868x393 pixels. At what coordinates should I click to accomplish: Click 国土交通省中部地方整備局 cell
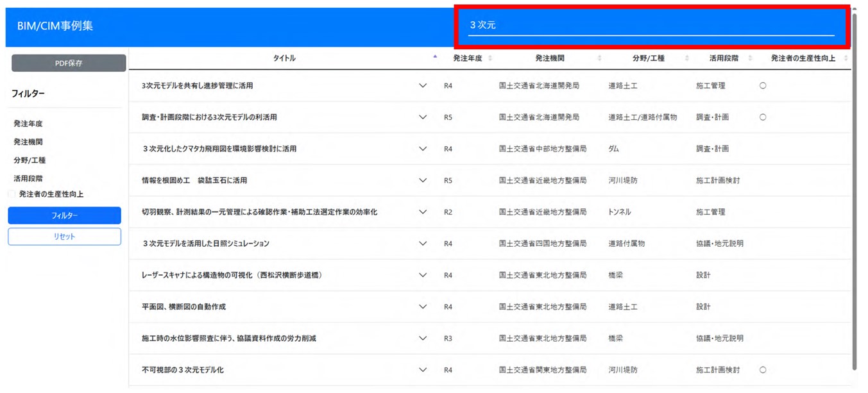[x=543, y=149]
